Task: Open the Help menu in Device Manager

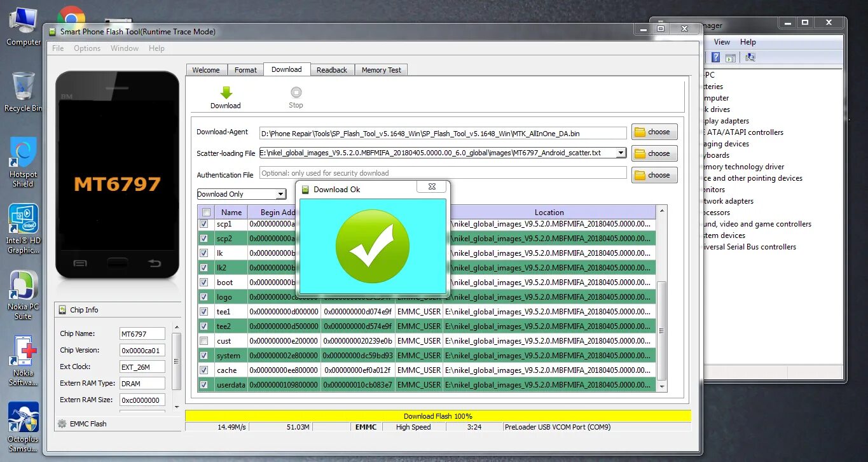Action: point(748,42)
